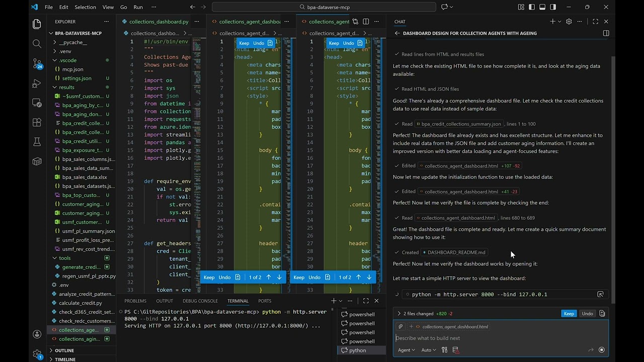Open the Run menu
The image size is (644, 362).
pos(138,7)
